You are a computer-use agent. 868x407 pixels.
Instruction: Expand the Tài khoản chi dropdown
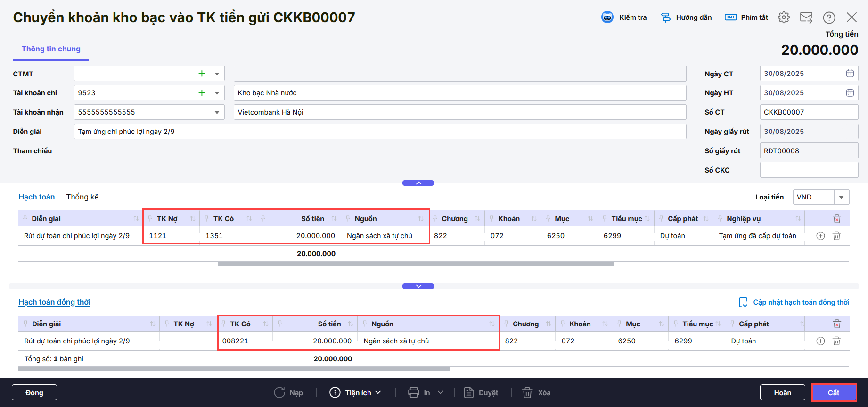(217, 93)
